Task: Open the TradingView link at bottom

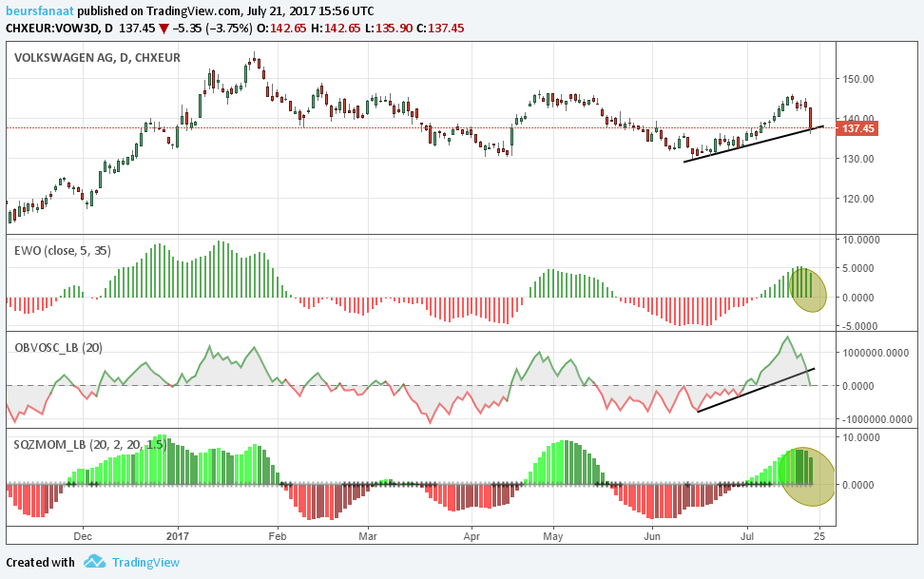Action: click(145, 562)
